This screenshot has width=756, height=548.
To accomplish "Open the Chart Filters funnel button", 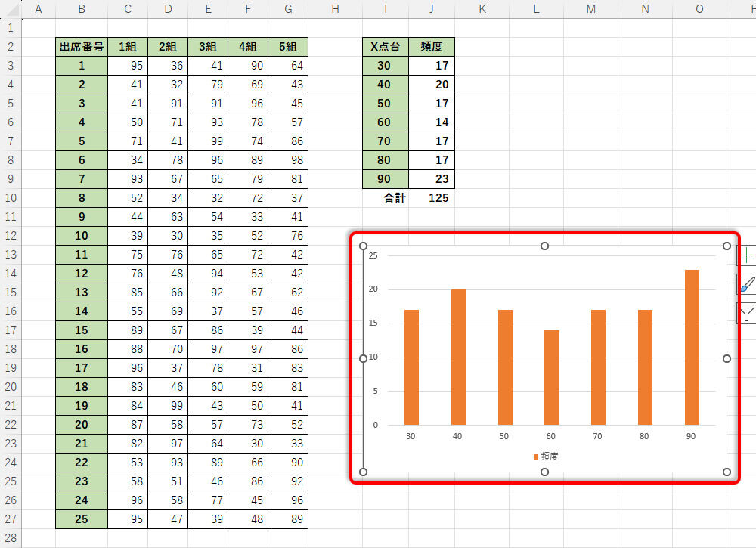I will (747, 313).
